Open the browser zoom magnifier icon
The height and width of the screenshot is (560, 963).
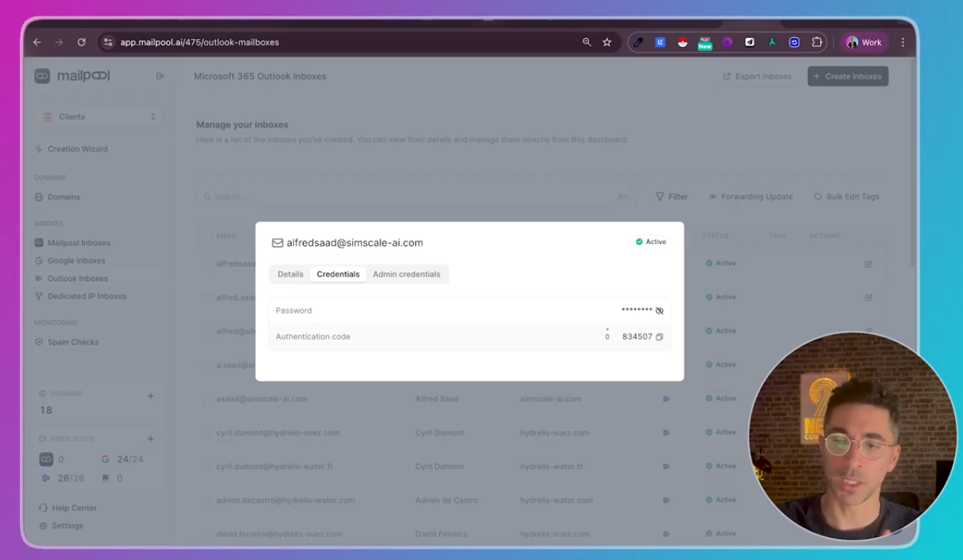(586, 42)
